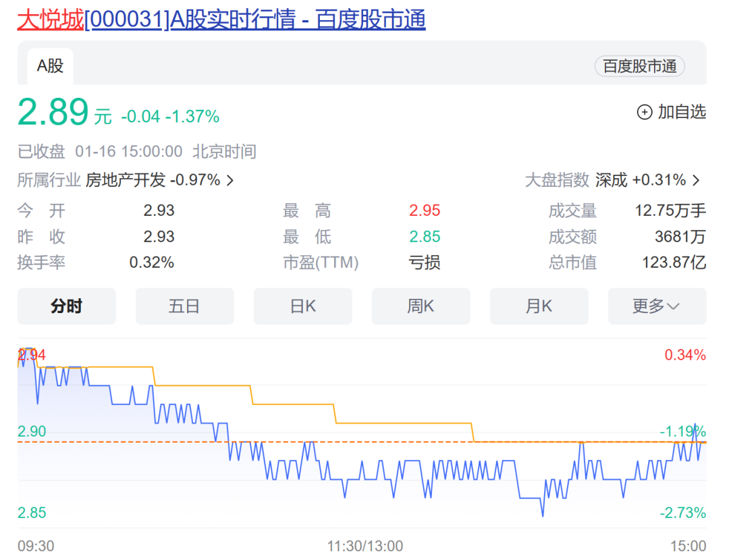This screenshot has width=729, height=560.
Task: Switch to the 五日 chart tab
Action: (184, 306)
